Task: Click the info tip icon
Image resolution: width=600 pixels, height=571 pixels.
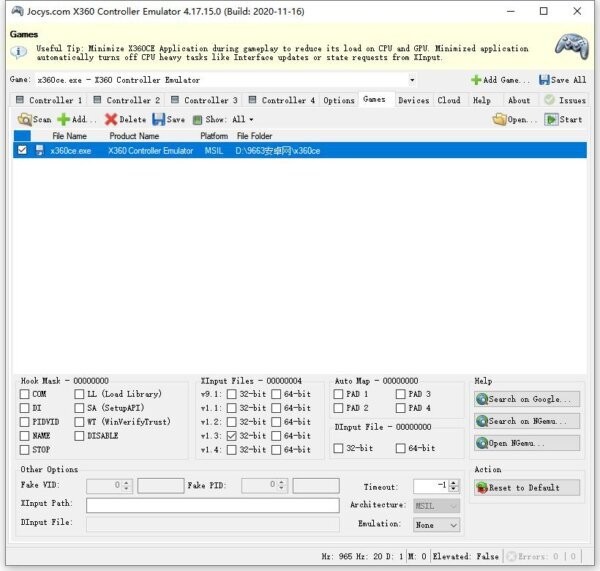Action: click(x=18, y=52)
